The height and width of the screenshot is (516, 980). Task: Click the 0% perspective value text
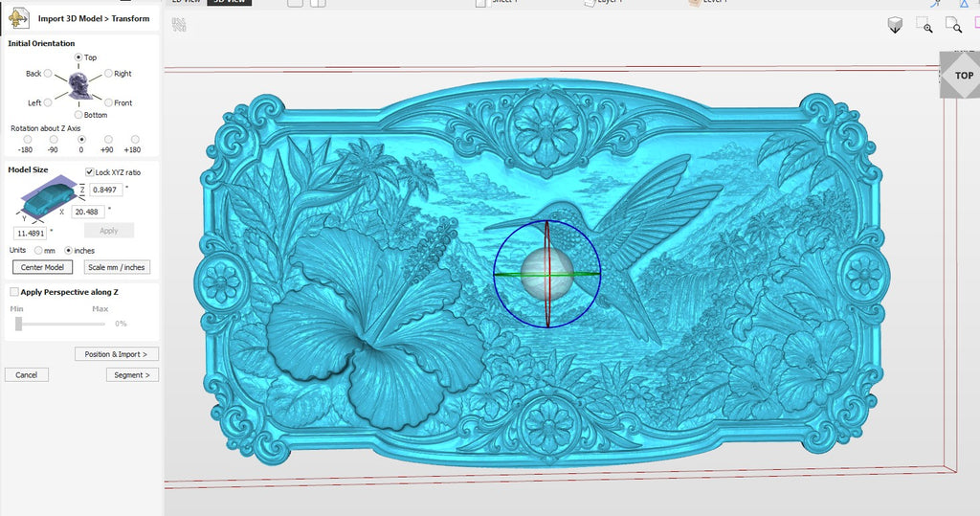(x=121, y=324)
